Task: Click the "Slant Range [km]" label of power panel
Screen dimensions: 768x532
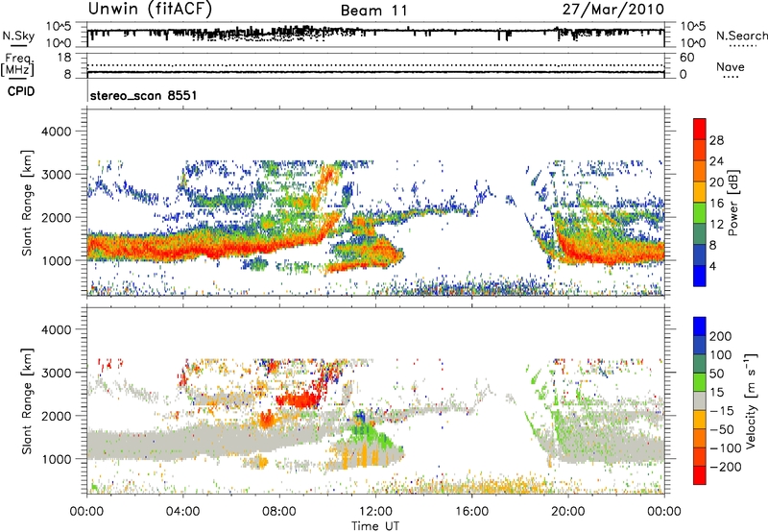Action: point(27,203)
